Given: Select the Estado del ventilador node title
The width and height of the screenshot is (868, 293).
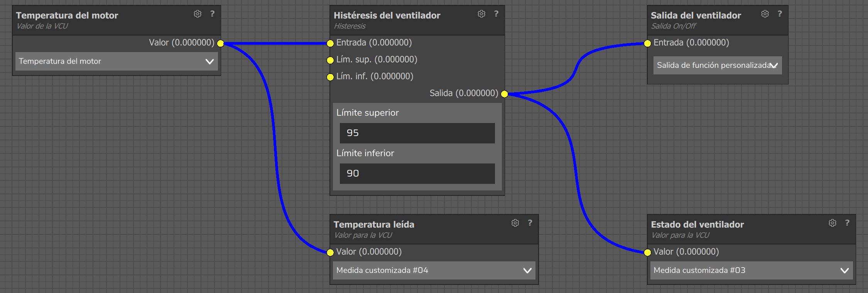Looking at the screenshot, I should point(697,224).
